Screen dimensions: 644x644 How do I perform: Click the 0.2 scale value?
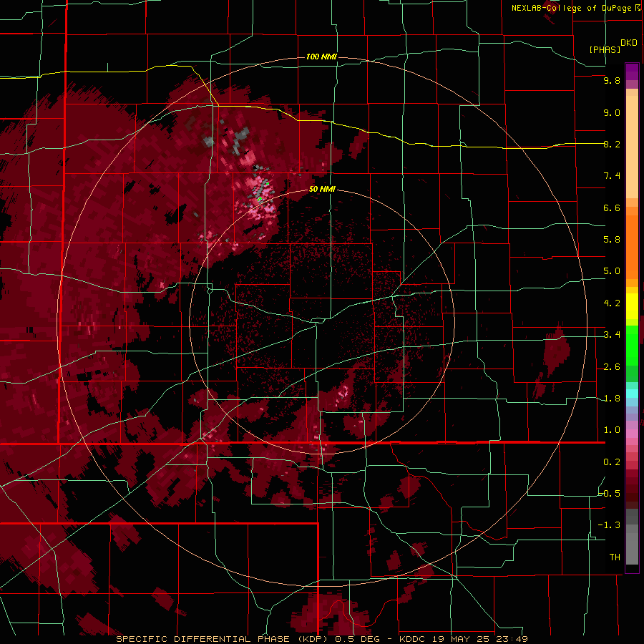[612, 462]
